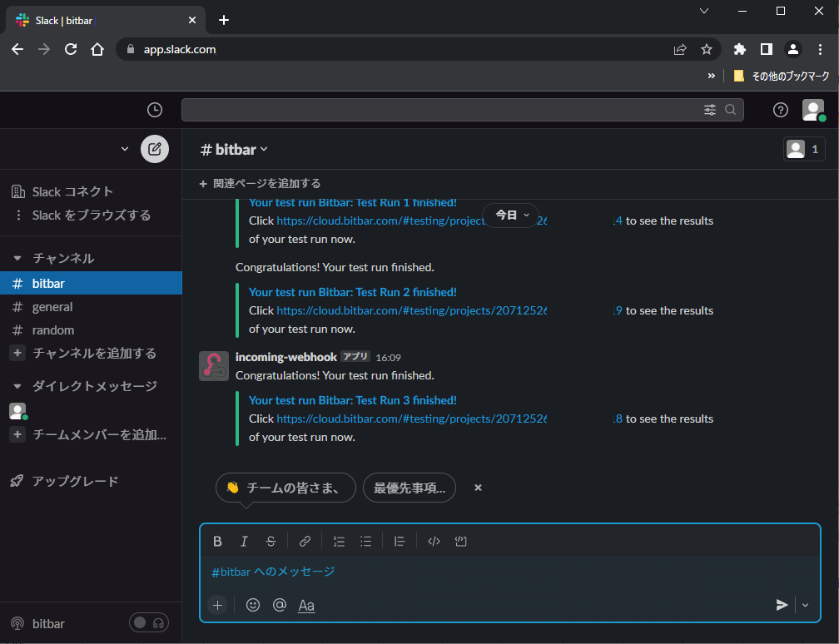Image resolution: width=839 pixels, height=644 pixels.
Task: Open the emoji picker
Action: tap(252, 605)
